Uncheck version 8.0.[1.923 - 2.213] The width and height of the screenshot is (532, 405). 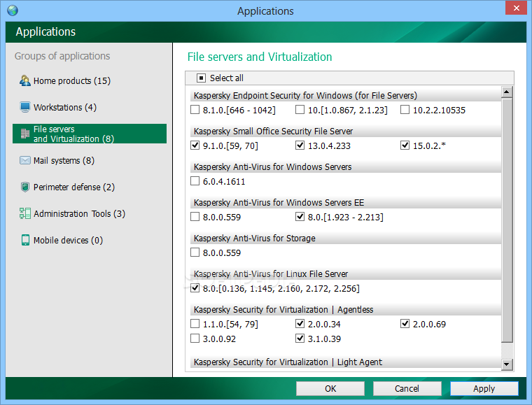point(300,217)
